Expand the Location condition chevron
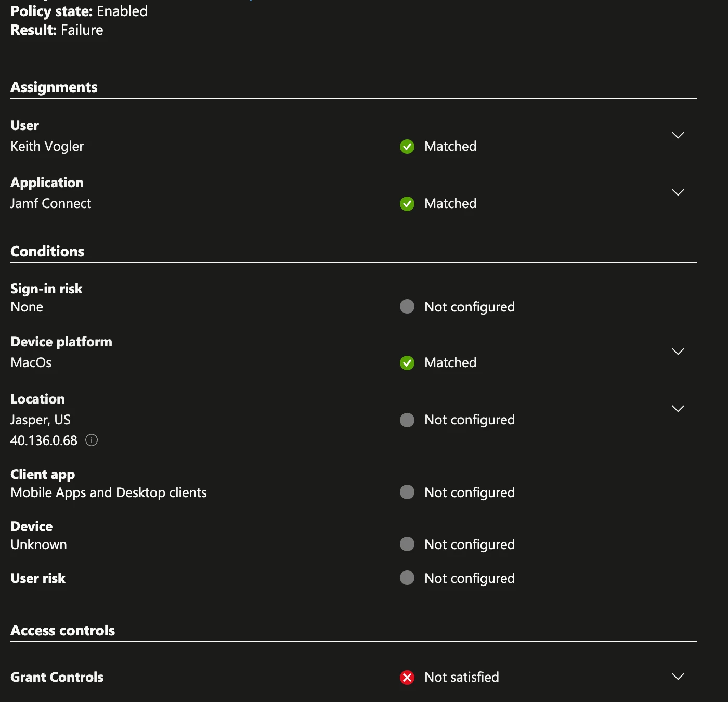Viewport: 728px width, 702px height. coord(678,409)
